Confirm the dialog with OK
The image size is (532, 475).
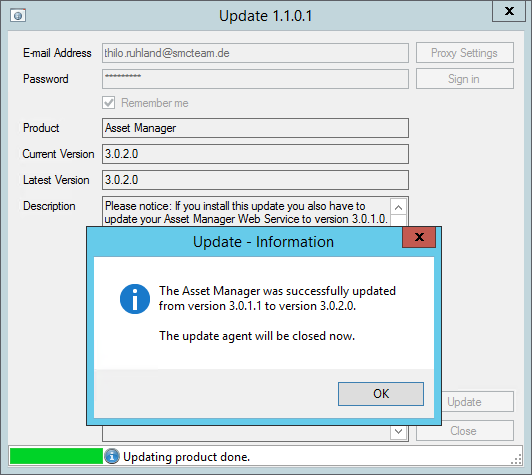coord(381,394)
